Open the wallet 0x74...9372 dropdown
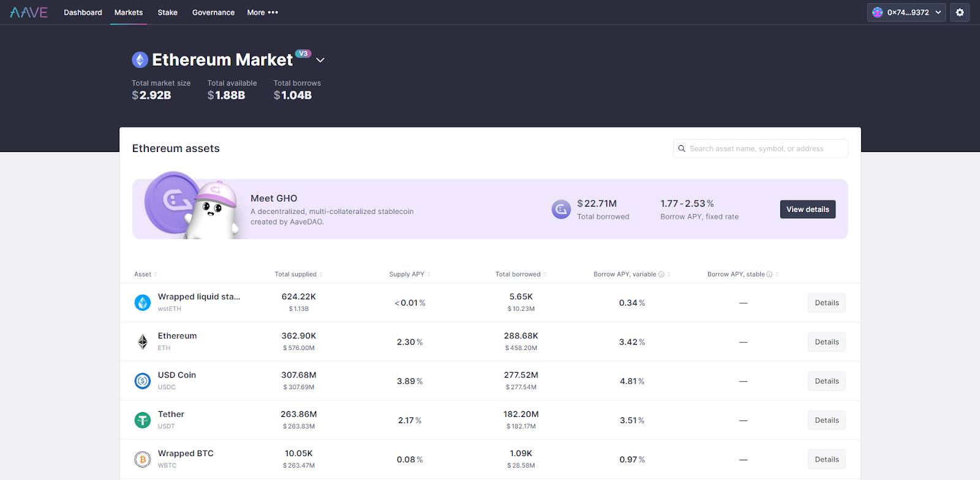 tap(907, 12)
